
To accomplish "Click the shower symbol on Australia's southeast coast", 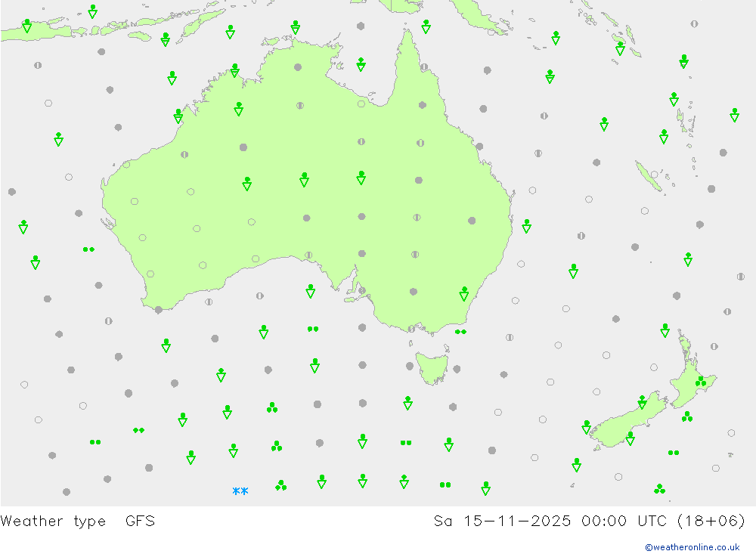I will tap(464, 294).
